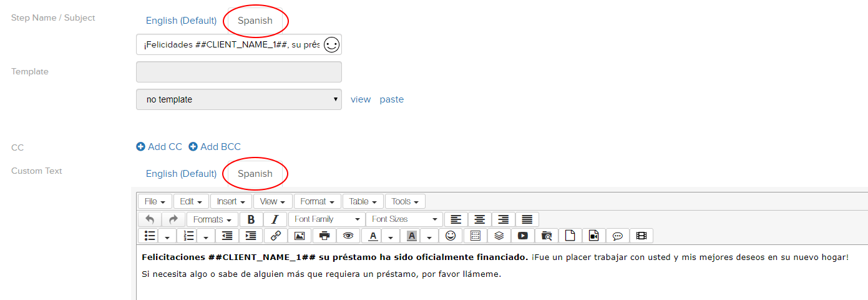
Task: Click the paste template link
Action: [x=392, y=99]
